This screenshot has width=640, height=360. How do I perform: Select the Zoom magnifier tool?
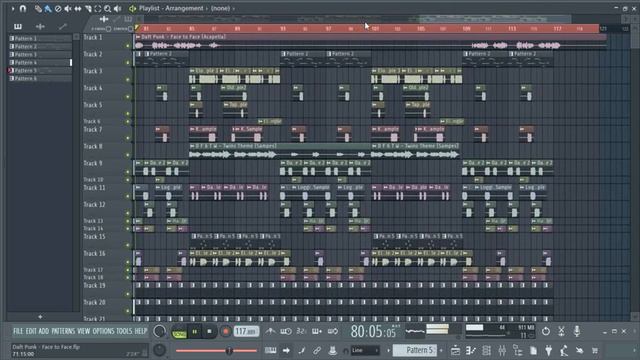107,8
